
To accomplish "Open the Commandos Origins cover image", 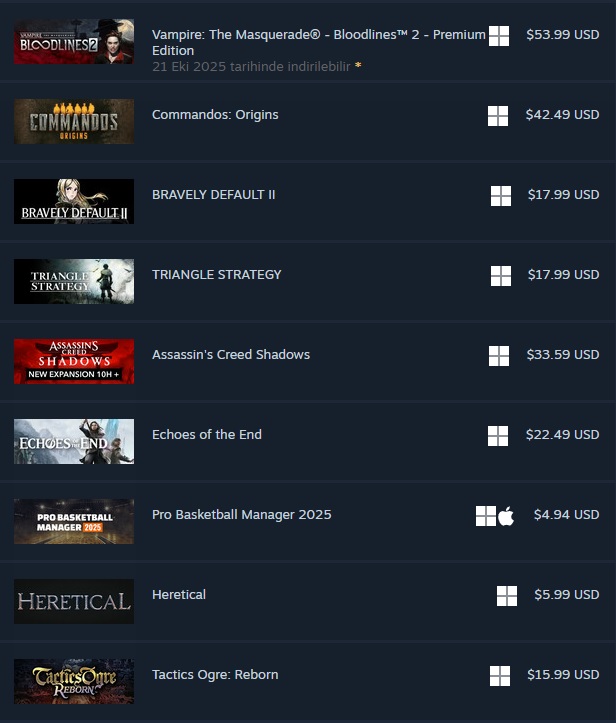I will click(x=74, y=121).
